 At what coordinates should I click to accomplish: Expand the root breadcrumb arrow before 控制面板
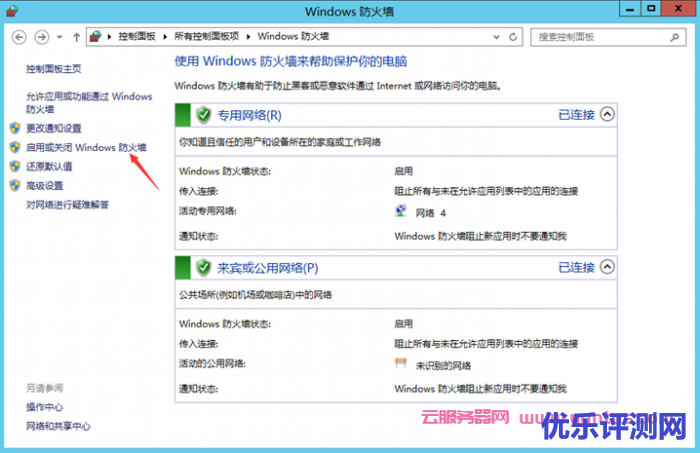tap(109, 37)
